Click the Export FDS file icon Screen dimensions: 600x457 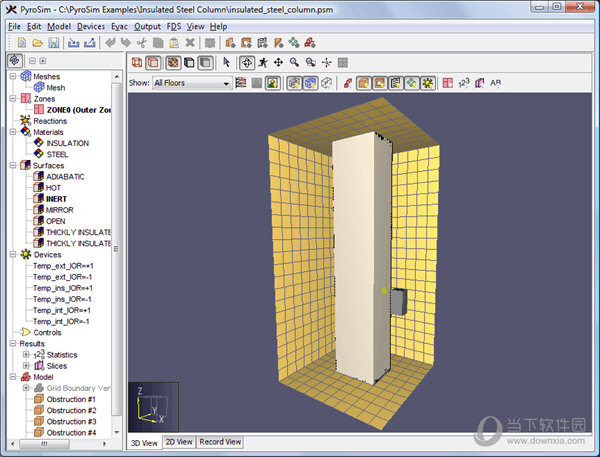[90, 42]
